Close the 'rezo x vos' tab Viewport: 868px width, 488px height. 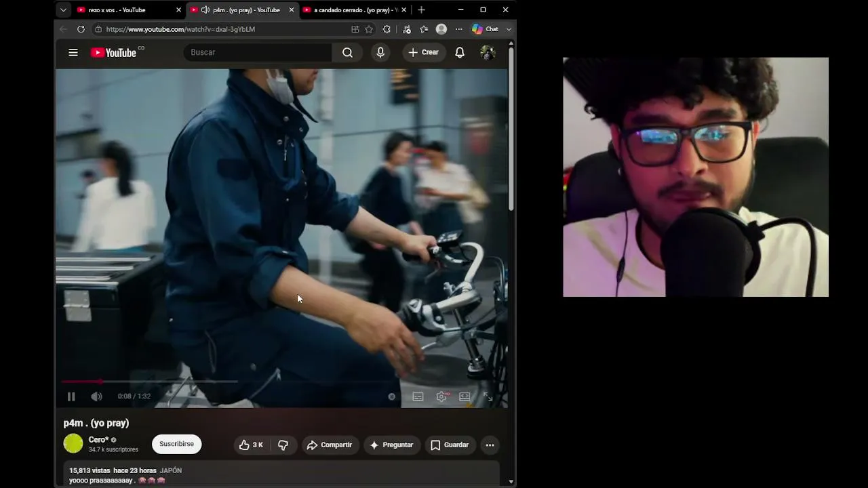179,10
